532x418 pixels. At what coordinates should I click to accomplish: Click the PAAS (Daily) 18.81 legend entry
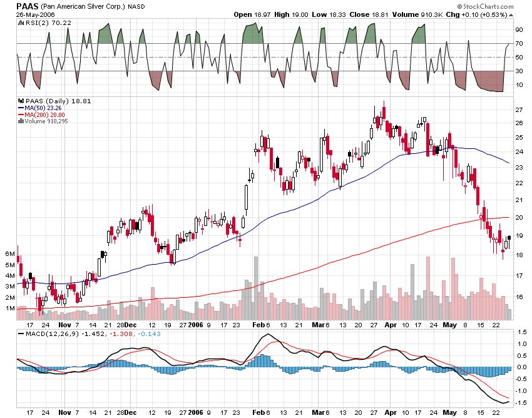pyautogui.click(x=58, y=101)
